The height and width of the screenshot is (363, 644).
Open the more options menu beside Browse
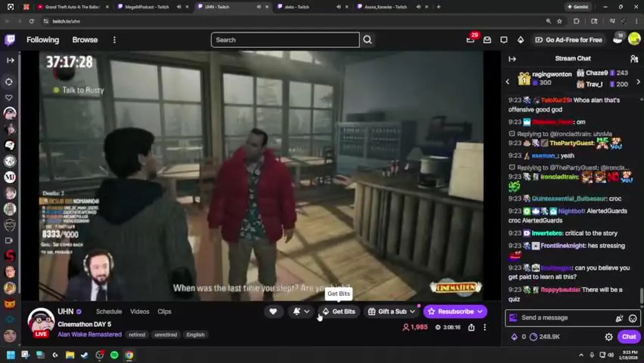pos(114,40)
